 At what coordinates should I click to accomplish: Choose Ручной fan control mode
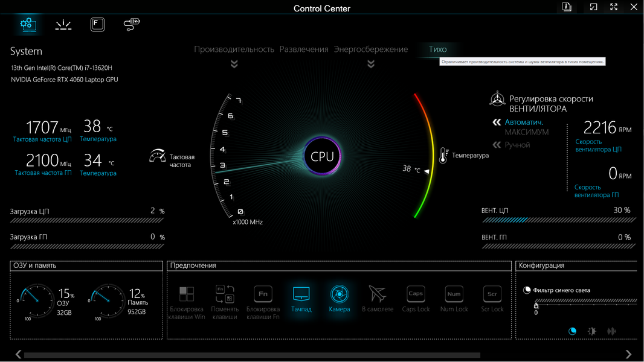point(517,145)
